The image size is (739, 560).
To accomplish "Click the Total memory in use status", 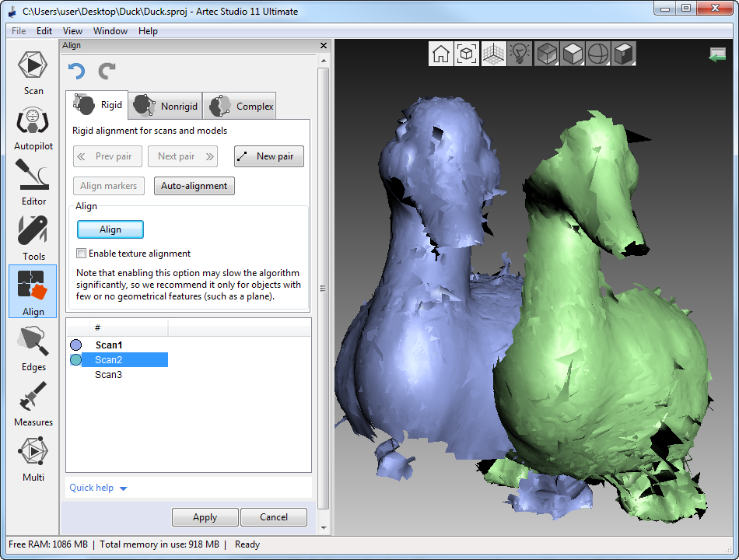I will (x=159, y=544).
